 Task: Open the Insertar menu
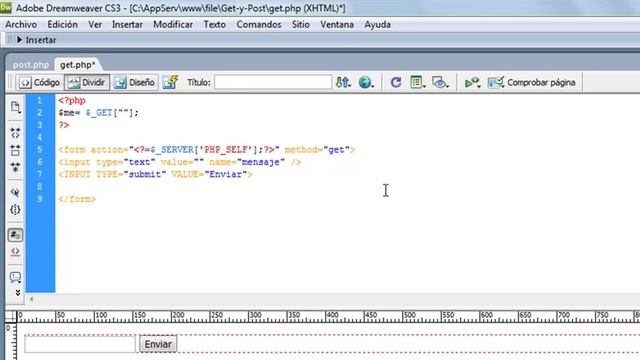click(127, 24)
